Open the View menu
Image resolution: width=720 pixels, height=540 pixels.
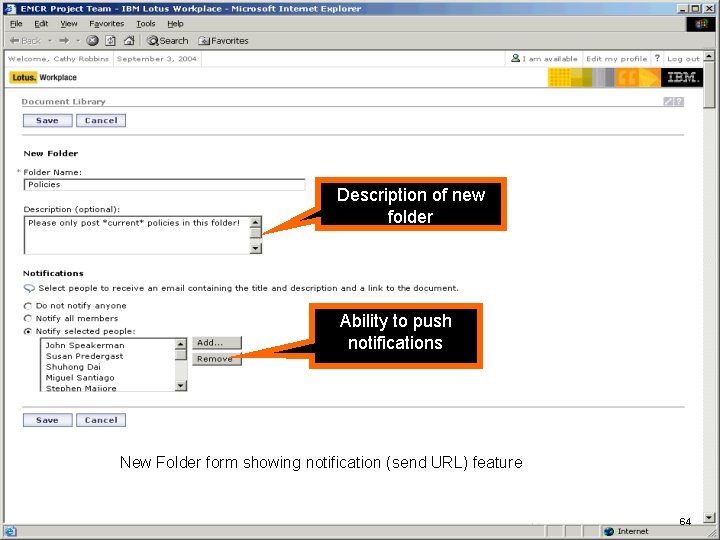point(69,23)
